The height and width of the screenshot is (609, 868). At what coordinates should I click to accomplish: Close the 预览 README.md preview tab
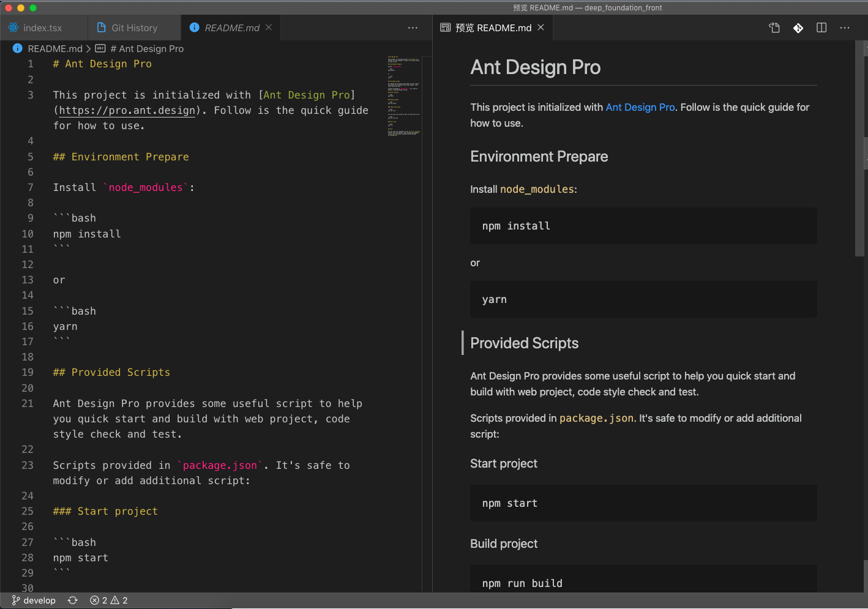pos(541,28)
